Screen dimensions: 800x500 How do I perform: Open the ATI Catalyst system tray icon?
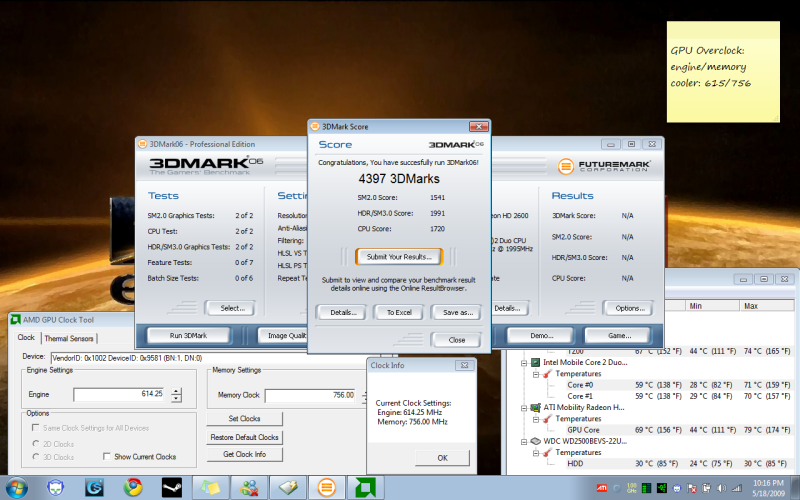click(602, 488)
